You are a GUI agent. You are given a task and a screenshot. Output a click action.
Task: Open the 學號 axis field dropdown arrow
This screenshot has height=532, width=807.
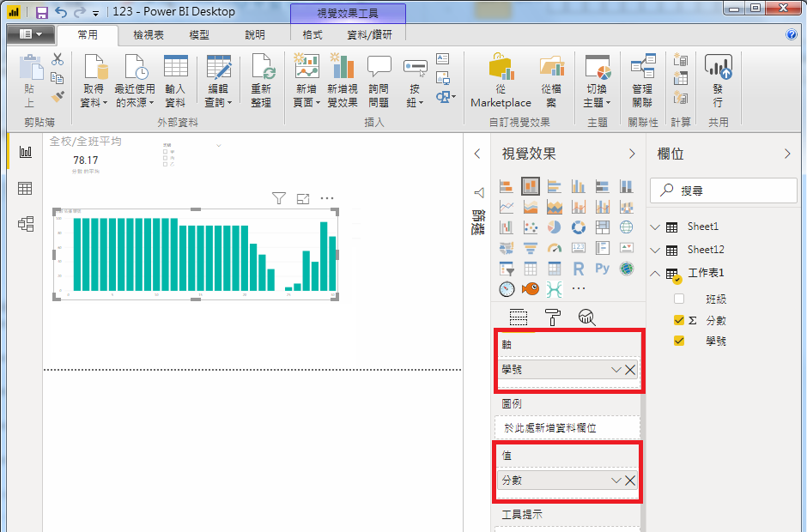(x=616, y=370)
